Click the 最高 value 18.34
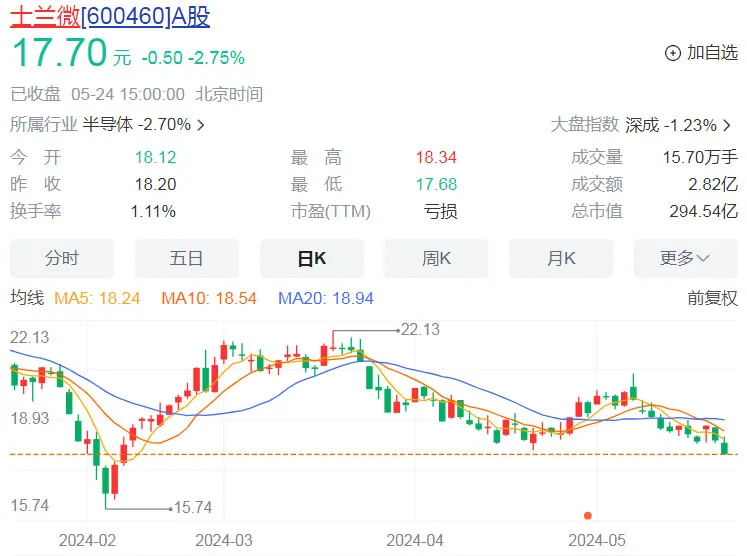Image resolution: width=747 pixels, height=556 pixels. 436,157
